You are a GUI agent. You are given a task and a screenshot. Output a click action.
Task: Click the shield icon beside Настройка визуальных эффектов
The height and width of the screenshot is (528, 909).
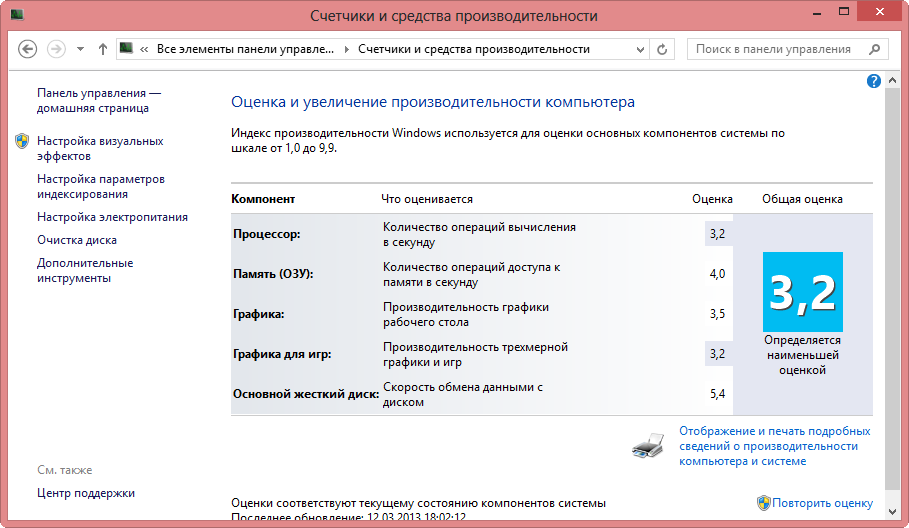pos(22,142)
